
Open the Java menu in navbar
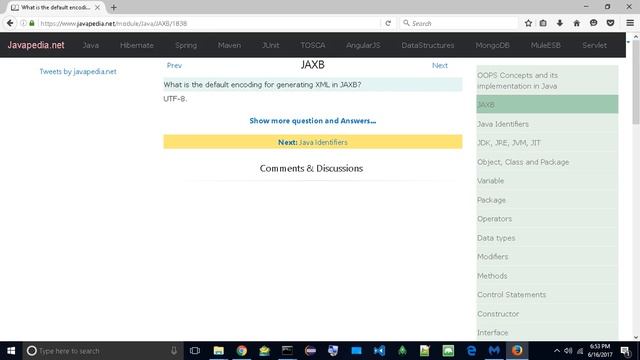coord(91,45)
